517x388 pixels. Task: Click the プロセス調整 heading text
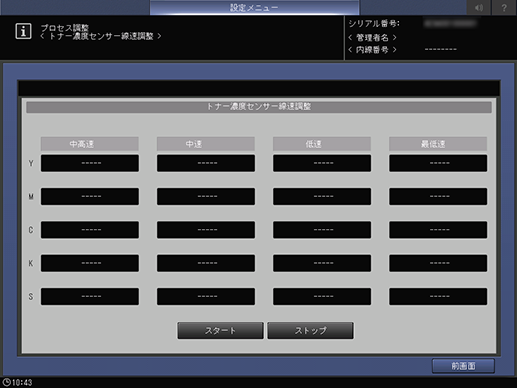click(x=65, y=27)
